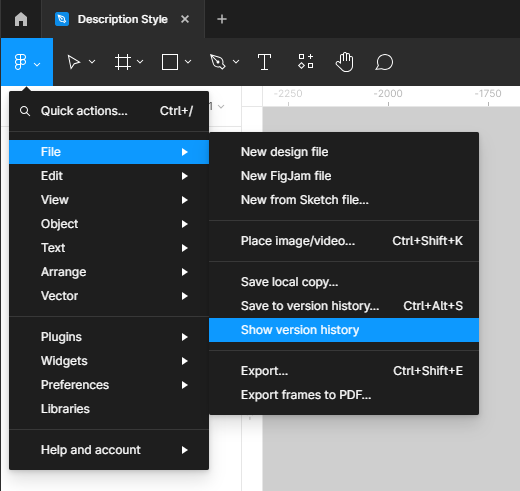Choose Libraries from the menu
520x491 pixels.
[x=109, y=409]
